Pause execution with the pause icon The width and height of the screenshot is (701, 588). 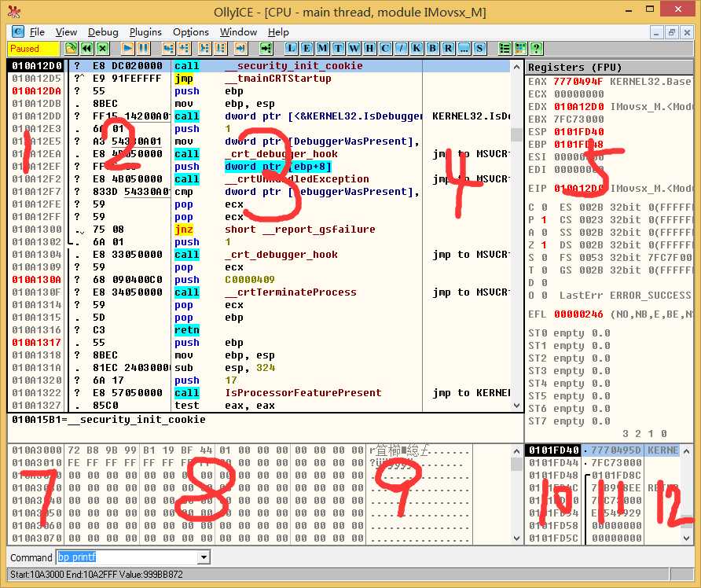click(x=144, y=48)
